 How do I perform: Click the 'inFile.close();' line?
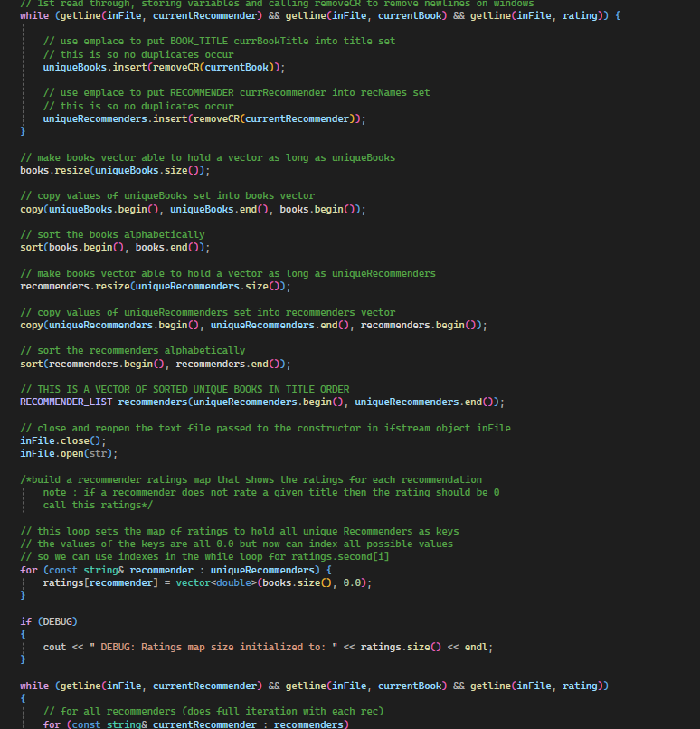[62, 440]
